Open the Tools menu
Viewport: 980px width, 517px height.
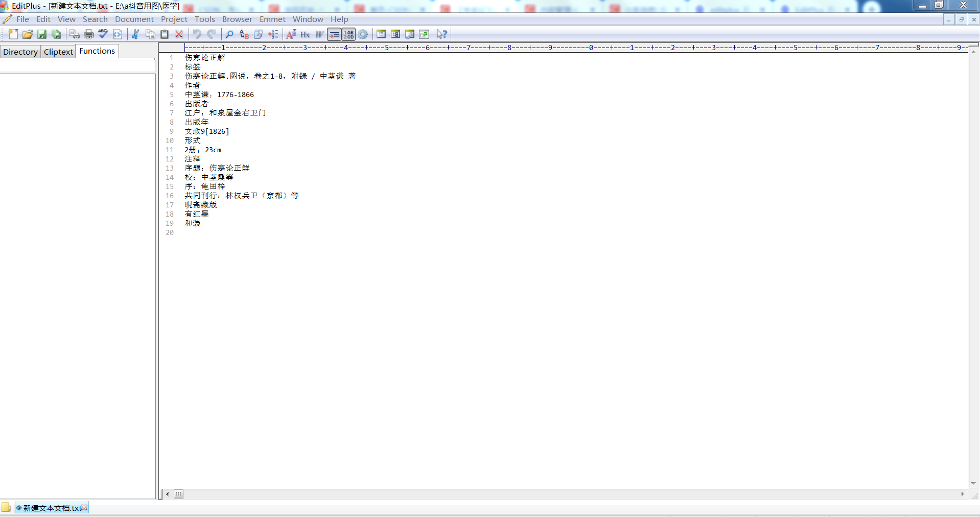click(x=205, y=19)
